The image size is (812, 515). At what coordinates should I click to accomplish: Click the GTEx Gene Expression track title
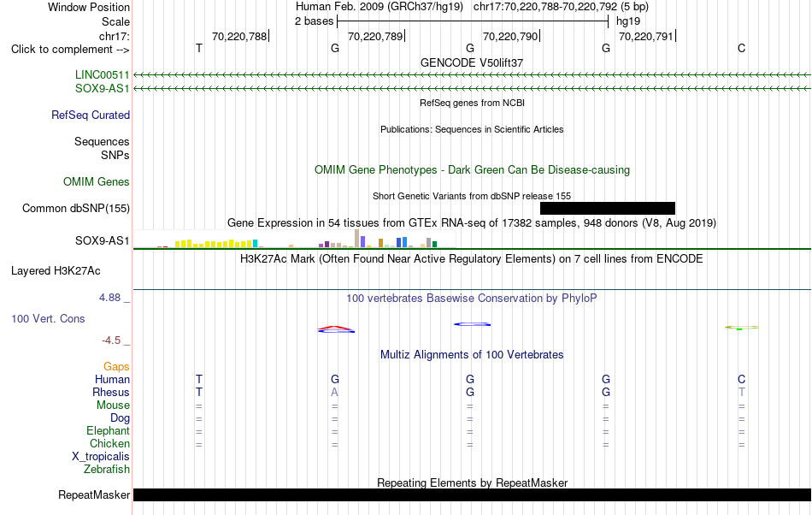(x=472, y=222)
